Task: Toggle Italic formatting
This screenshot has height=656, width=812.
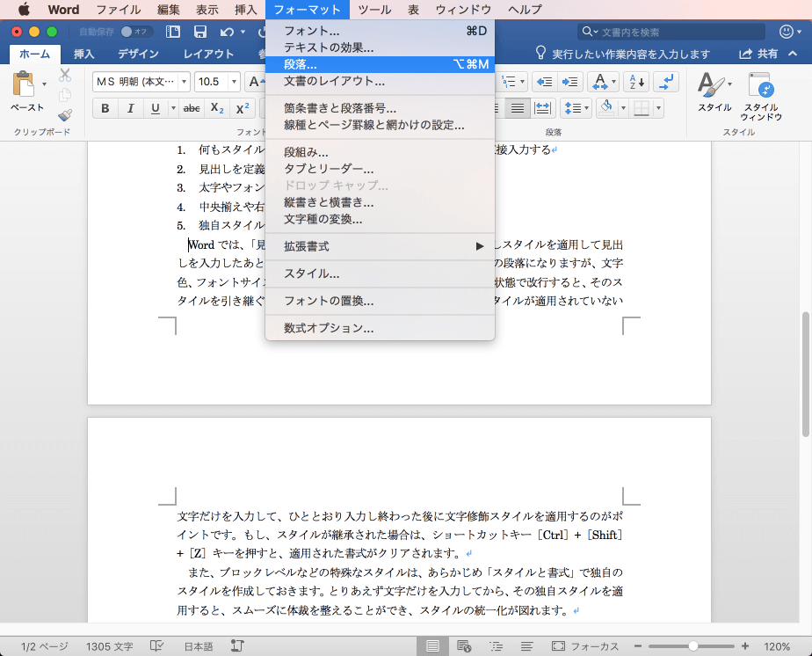Action: point(130,108)
